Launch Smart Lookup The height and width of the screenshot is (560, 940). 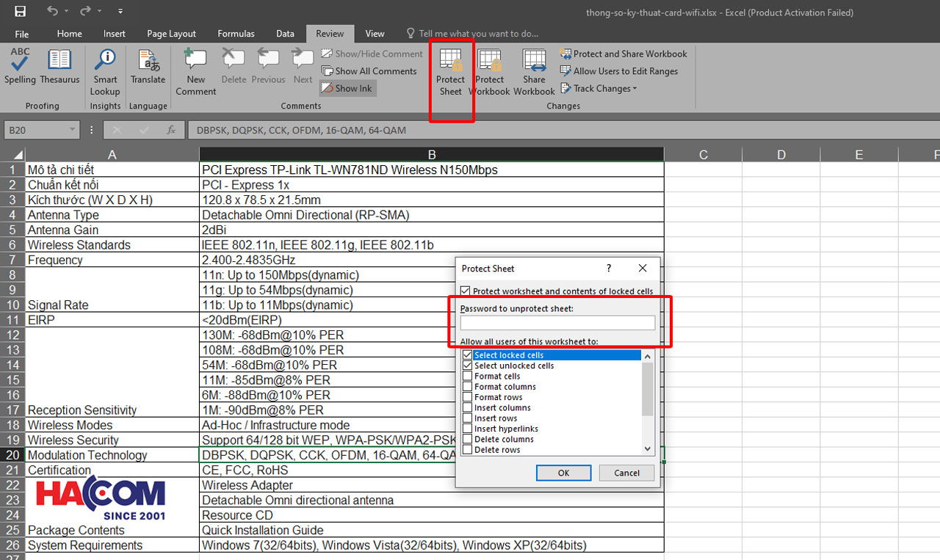(104, 70)
